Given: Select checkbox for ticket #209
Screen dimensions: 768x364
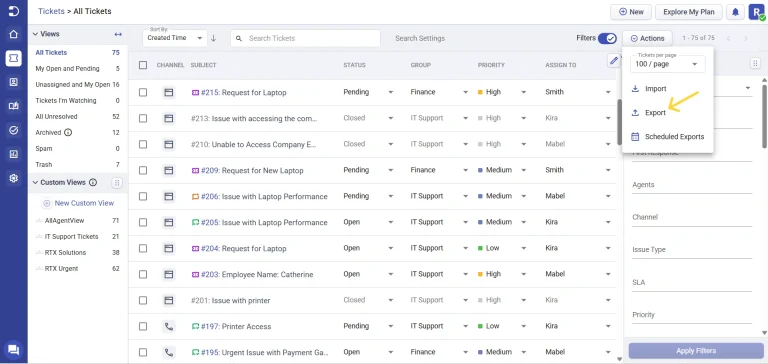Looking at the screenshot, I should click(x=143, y=170).
